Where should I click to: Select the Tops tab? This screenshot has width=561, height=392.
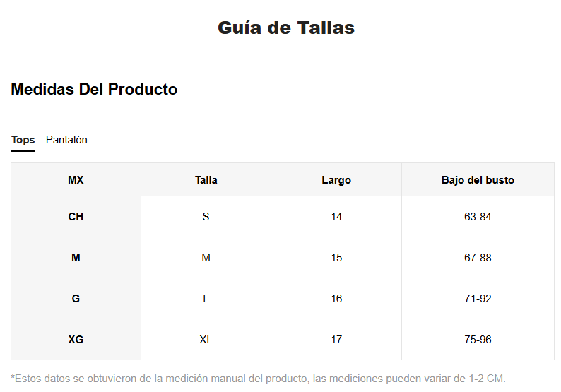23,140
